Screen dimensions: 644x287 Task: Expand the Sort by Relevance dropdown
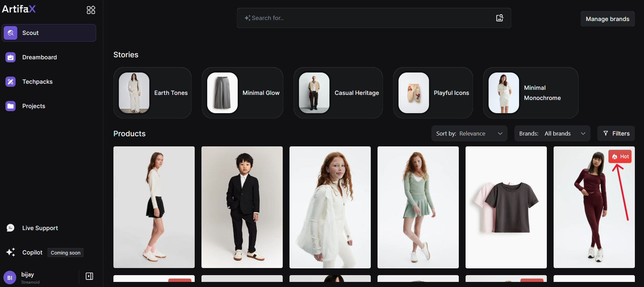tap(469, 134)
